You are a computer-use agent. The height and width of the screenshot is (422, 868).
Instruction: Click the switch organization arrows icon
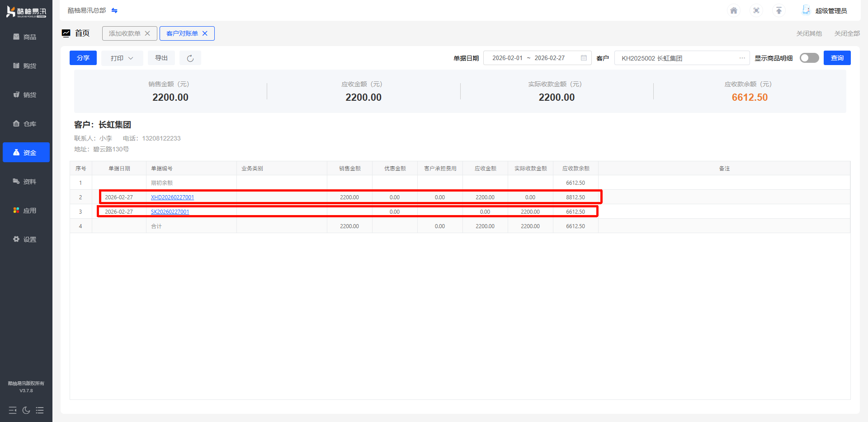click(114, 10)
